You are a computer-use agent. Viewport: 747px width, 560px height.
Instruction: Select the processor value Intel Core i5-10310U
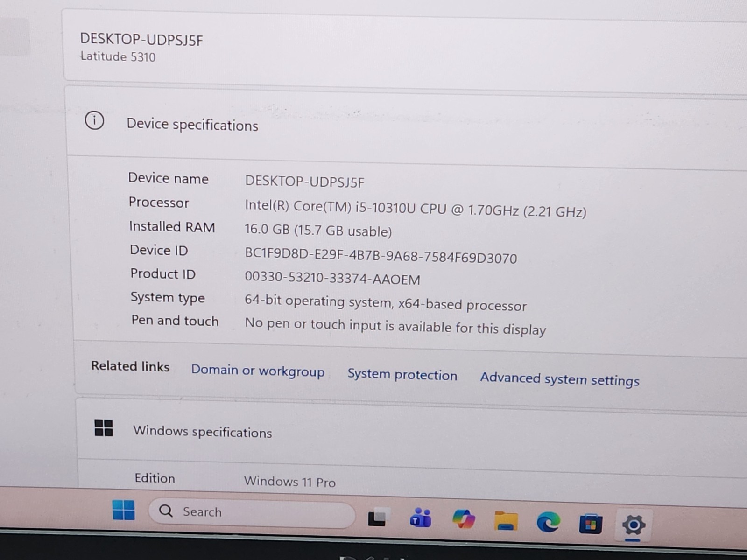click(x=416, y=209)
